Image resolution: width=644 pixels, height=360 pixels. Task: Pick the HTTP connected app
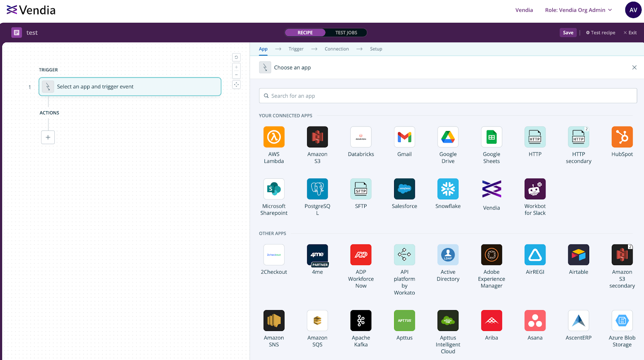click(x=535, y=137)
